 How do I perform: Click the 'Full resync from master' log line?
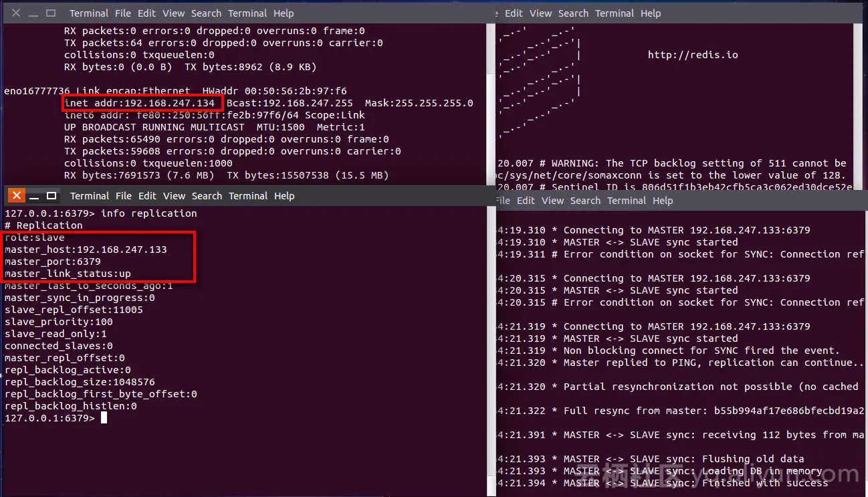pos(681,411)
